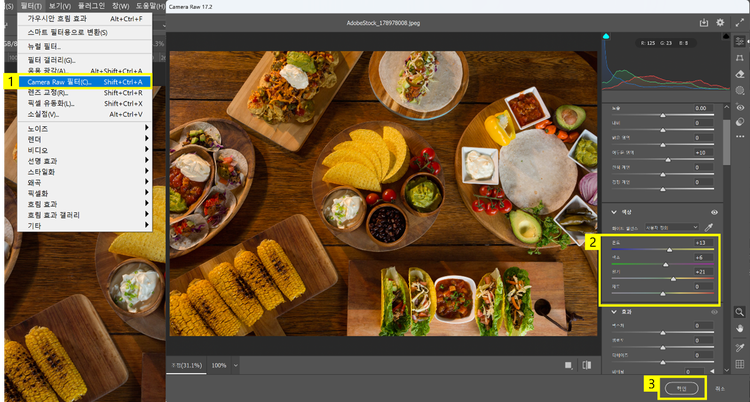This screenshot has height=402, width=750.
Task: Open the more options three-dots icon
Action: pos(739,137)
